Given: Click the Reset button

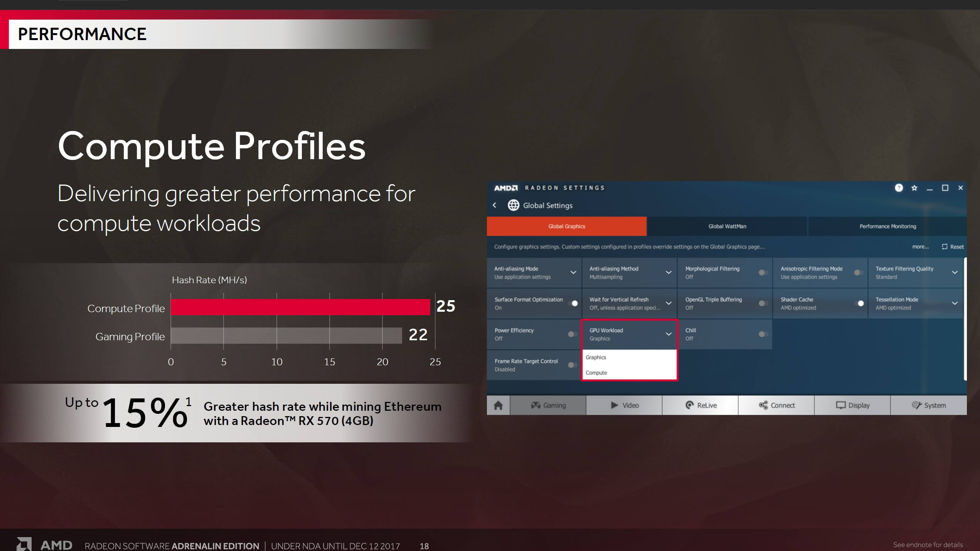Looking at the screenshot, I should 953,247.
